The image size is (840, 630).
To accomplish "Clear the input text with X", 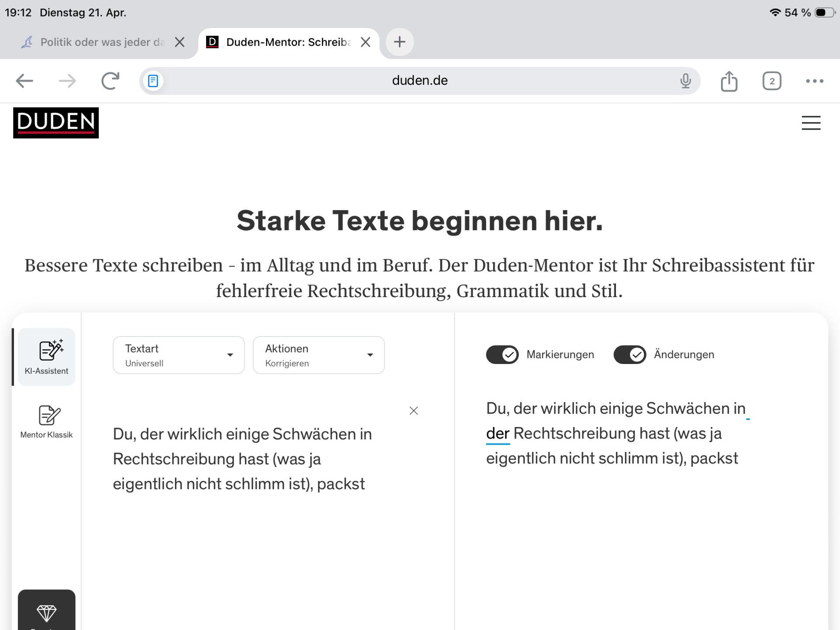I will (x=413, y=410).
